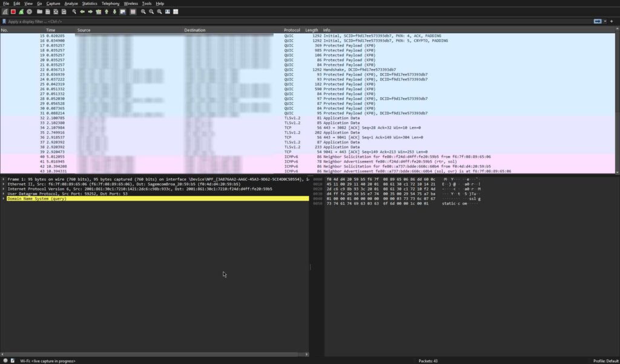Toggle auto-scroll during live capture
620x364 pixels.
[x=124, y=11]
